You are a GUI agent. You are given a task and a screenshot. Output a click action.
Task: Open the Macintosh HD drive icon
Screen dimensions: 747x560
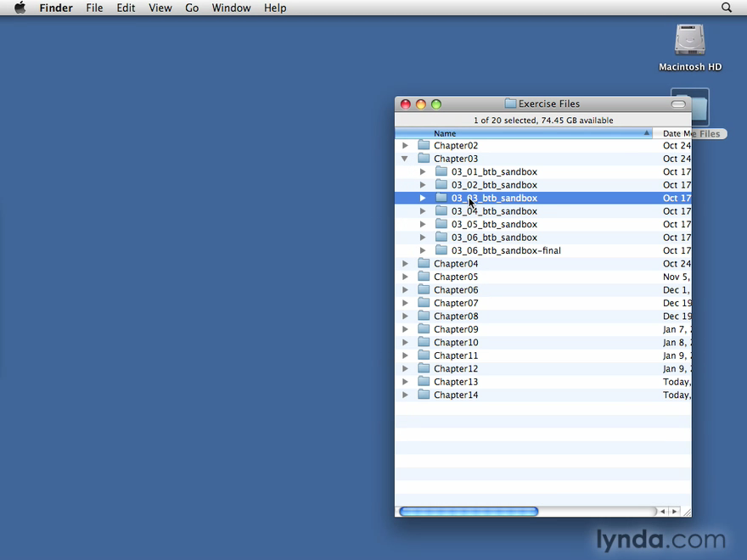point(689,41)
